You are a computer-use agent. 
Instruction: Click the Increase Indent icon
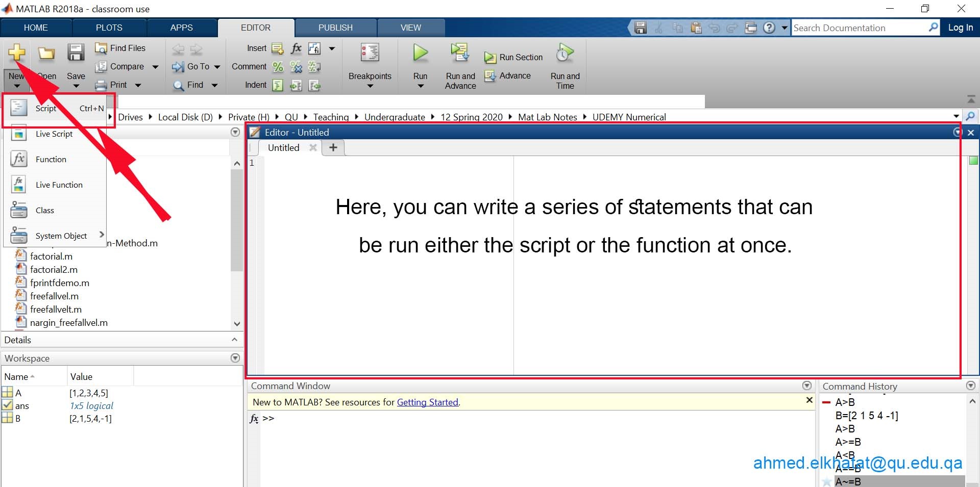[x=296, y=85]
